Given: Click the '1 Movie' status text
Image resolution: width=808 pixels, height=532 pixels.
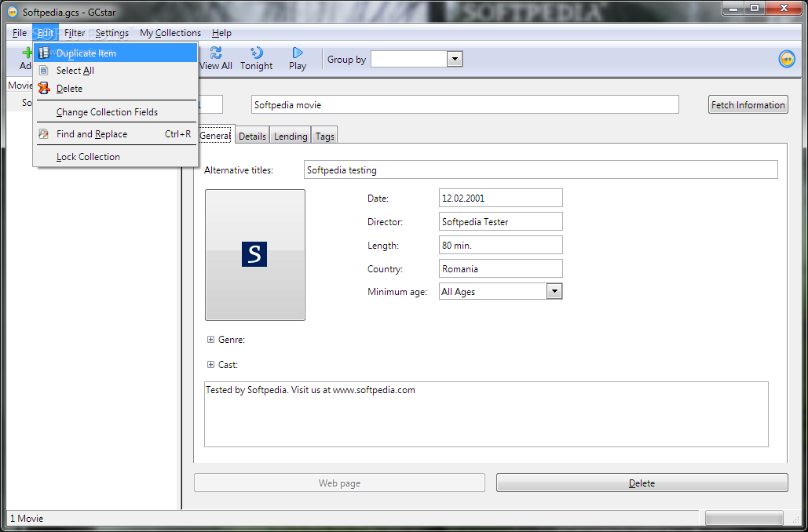Looking at the screenshot, I should (x=27, y=518).
